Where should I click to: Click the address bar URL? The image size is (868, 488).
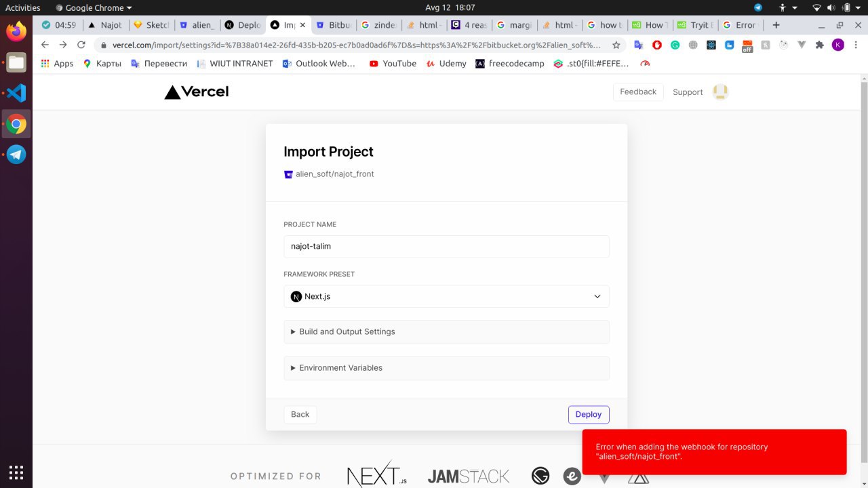(x=356, y=45)
